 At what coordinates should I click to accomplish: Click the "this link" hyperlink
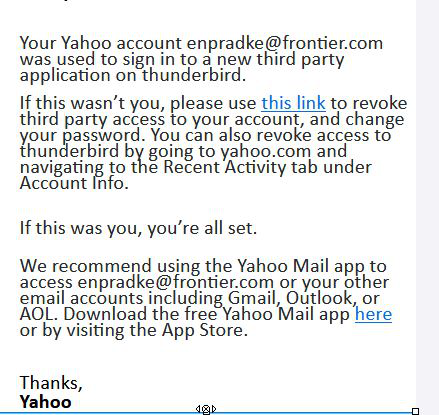tap(293, 103)
